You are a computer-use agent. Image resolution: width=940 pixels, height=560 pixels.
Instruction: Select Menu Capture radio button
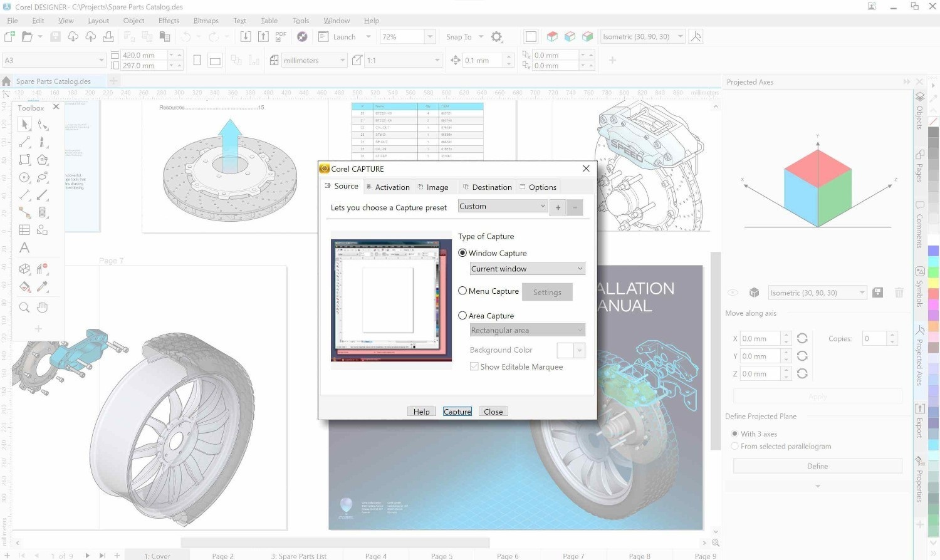(x=462, y=291)
